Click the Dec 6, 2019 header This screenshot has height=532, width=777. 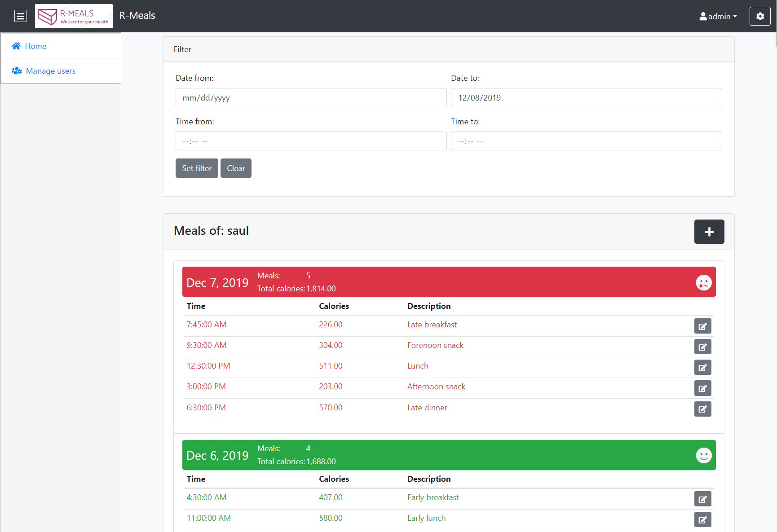(449, 455)
